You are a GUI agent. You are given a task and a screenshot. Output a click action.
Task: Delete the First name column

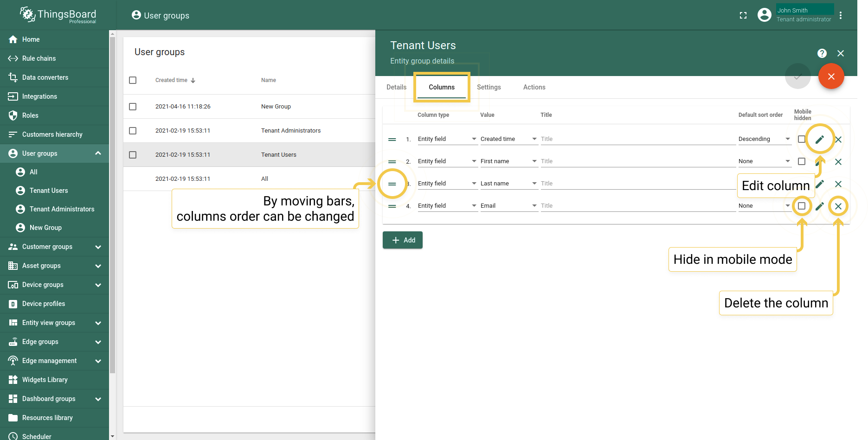pyautogui.click(x=838, y=161)
